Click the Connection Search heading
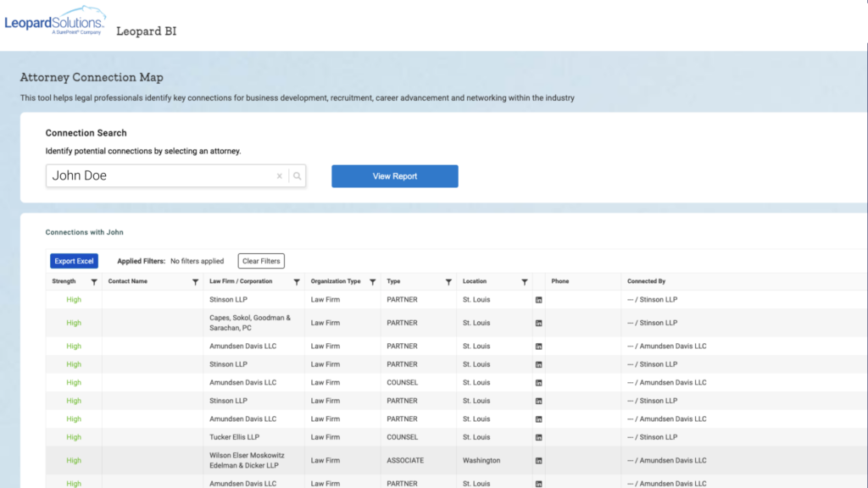 (86, 133)
